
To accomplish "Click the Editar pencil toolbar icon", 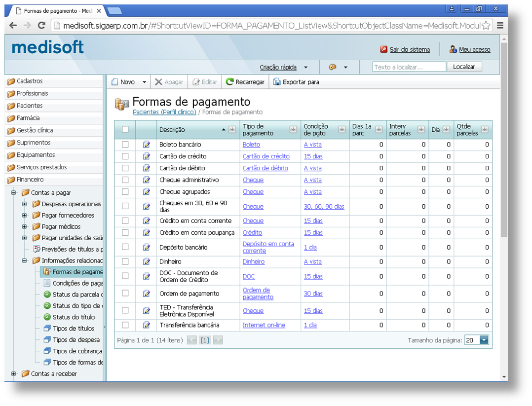I will tap(196, 82).
